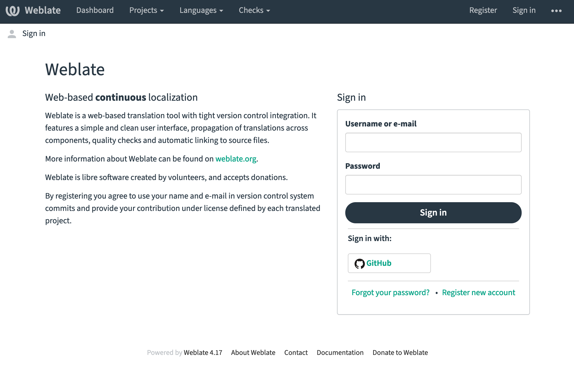The image size is (574, 392).
Task: Click Register new account
Action: [x=478, y=292]
